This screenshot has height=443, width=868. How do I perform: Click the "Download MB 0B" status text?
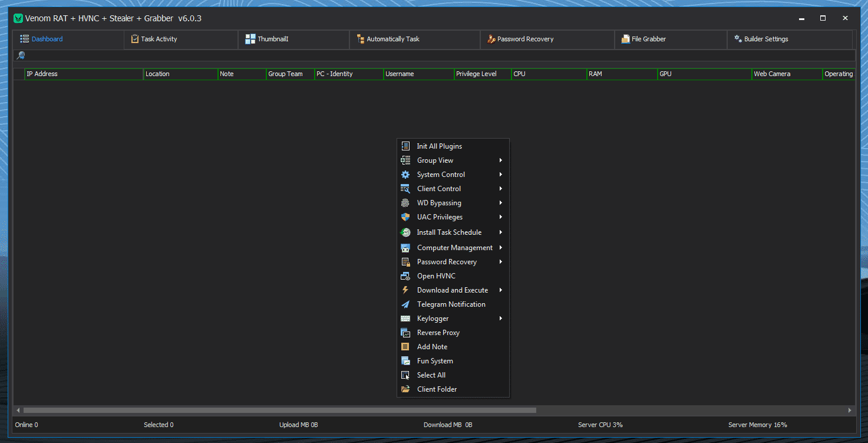448,425
